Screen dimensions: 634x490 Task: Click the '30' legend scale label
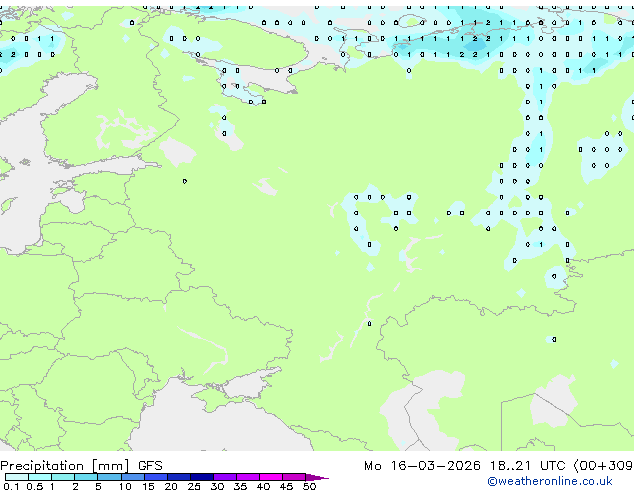click(x=217, y=486)
